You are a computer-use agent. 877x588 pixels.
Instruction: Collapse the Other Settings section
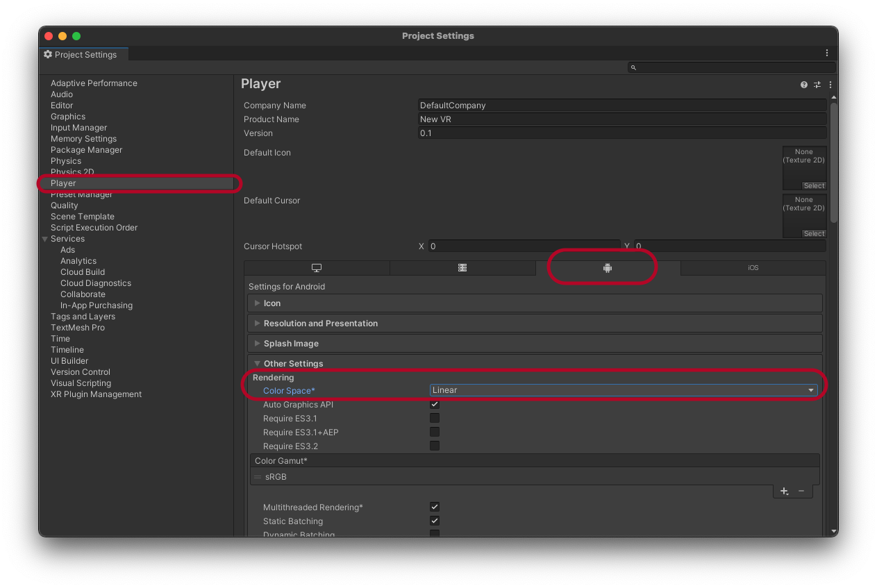coord(535,364)
